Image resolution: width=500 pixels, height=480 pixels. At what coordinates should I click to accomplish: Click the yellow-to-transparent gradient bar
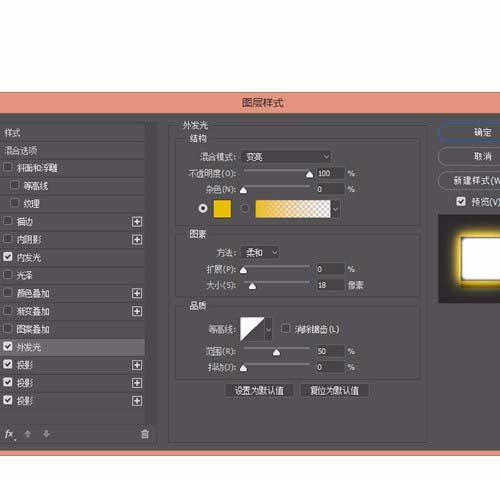pos(293,209)
